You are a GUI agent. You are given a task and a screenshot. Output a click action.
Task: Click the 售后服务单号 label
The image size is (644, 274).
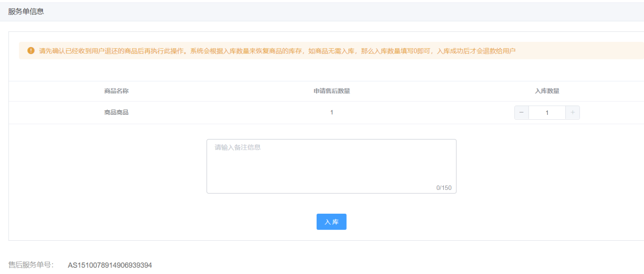click(x=31, y=265)
